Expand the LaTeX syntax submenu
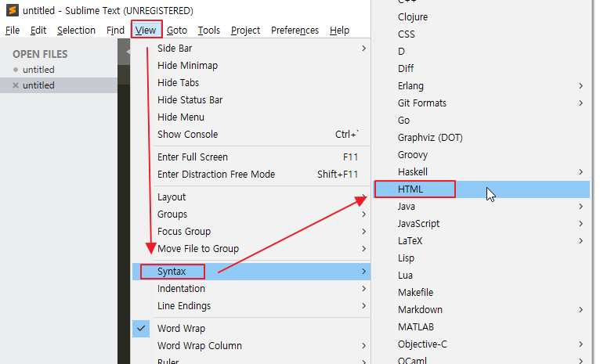This screenshot has height=364, width=600. [482, 240]
